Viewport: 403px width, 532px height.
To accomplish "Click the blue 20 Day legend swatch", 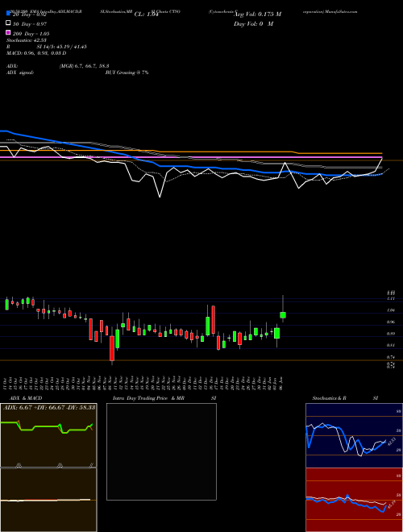I will point(8,14).
